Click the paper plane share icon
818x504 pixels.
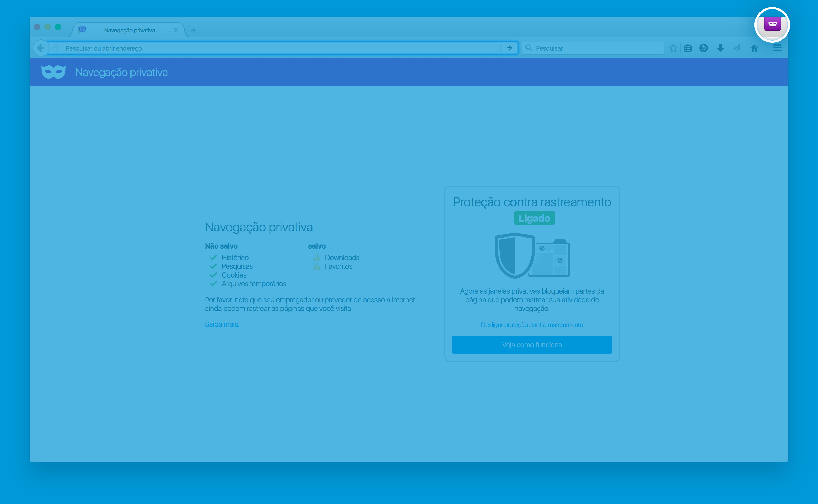click(737, 48)
